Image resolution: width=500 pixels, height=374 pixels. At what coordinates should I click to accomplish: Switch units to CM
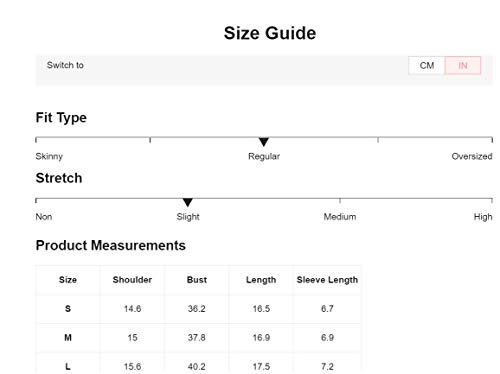pyautogui.click(x=427, y=65)
